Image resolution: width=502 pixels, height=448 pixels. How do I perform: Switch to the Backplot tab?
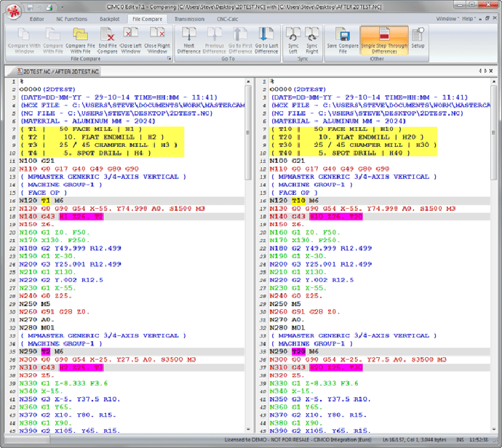pos(109,19)
